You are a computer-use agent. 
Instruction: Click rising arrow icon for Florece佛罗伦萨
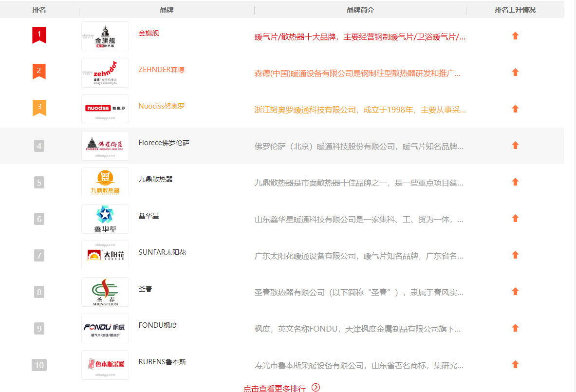point(515,146)
